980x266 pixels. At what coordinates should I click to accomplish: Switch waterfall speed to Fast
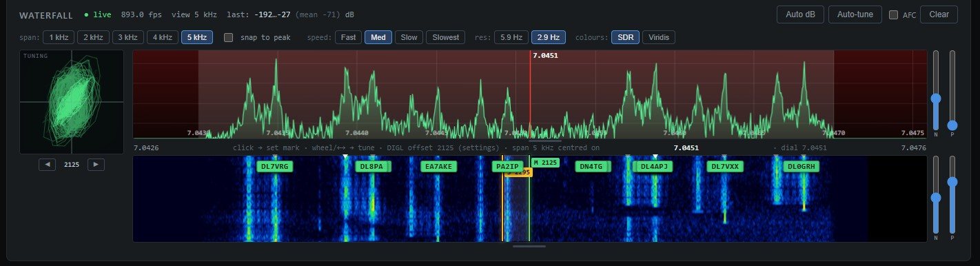tap(348, 37)
